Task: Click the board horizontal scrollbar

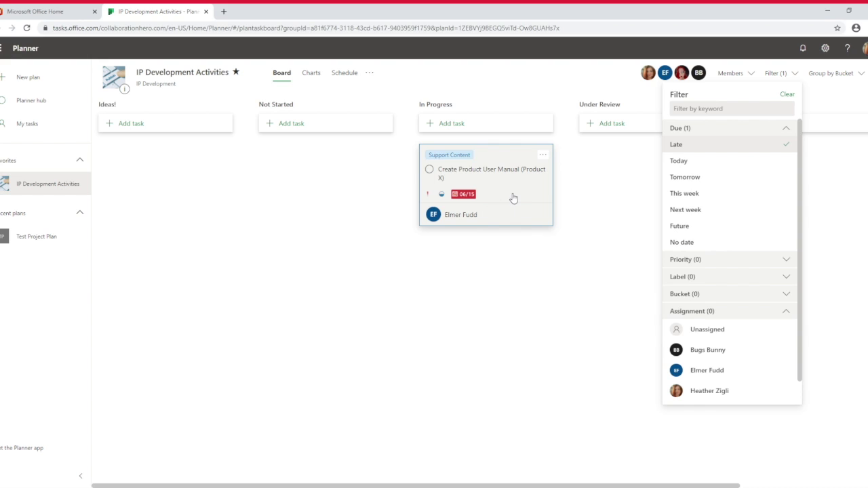Action: (416, 485)
